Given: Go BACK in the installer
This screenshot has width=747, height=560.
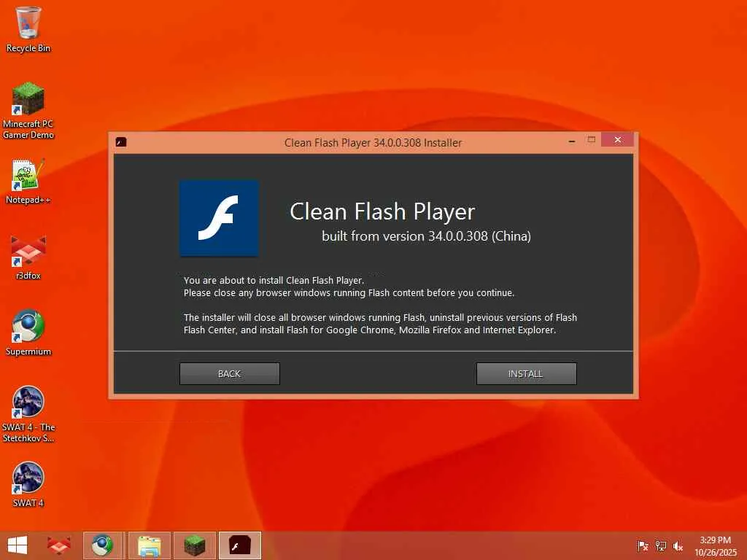Looking at the screenshot, I should [230, 374].
